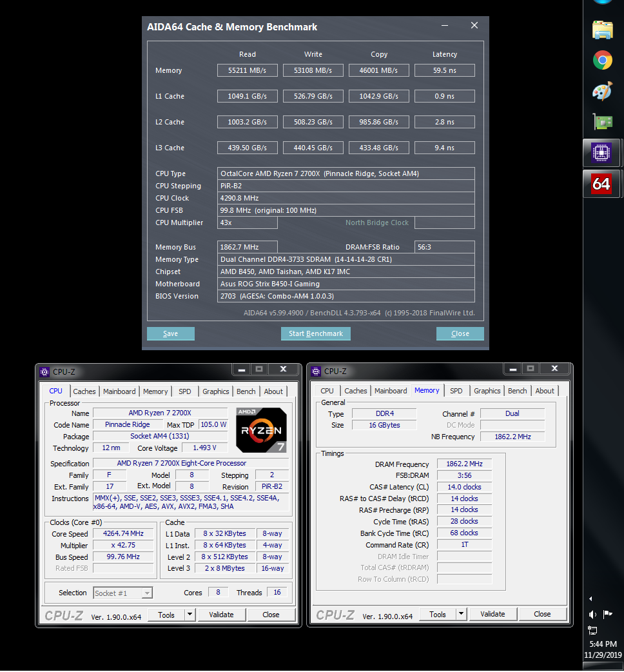
Task: Switch to AIDA64 via its taskbar icon
Action: [601, 184]
